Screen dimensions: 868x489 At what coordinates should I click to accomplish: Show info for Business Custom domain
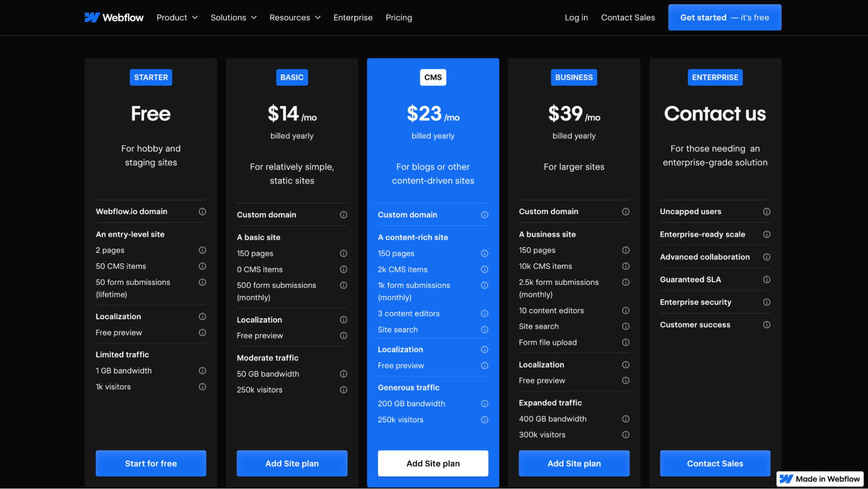[626, 211]
